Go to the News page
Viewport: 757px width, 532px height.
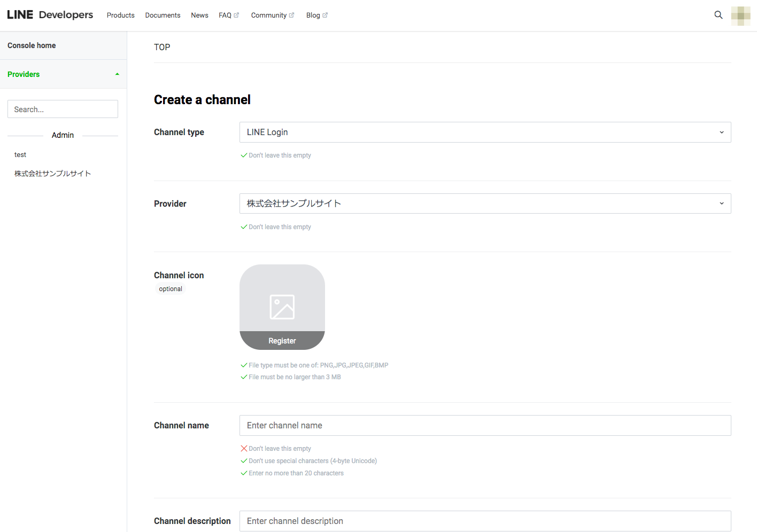coord(199,15)
